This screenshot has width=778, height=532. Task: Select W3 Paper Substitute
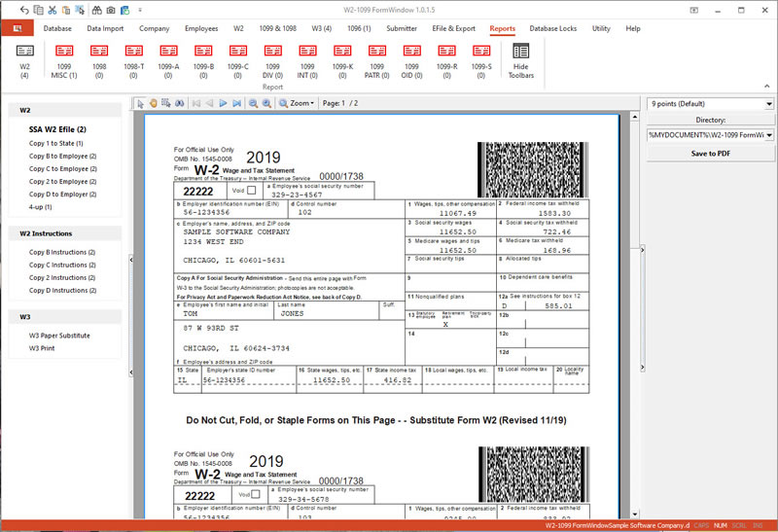tap(59, 336)
